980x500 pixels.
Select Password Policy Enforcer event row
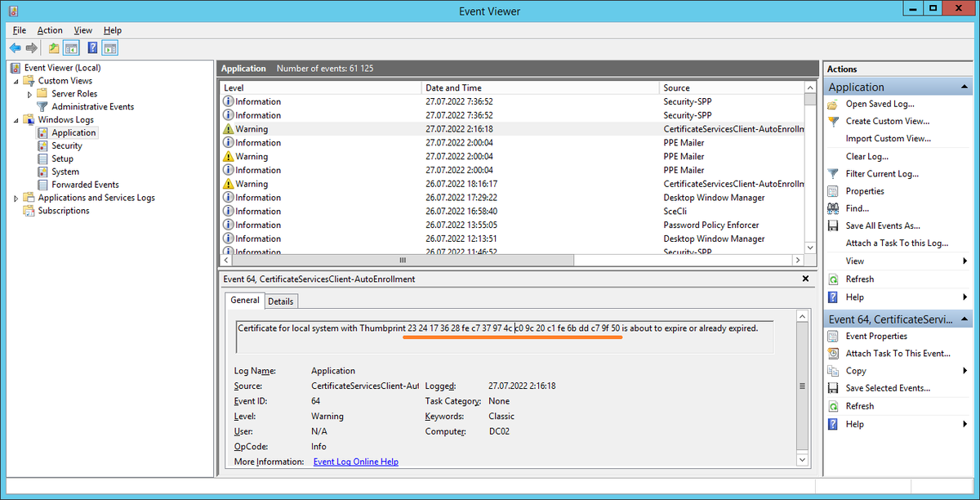click(x=512, y=225)
